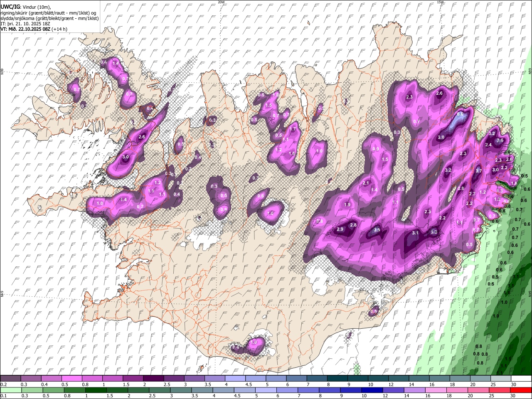Pick upper legend swatch between 12 and 14
The width and height of the screenshot is (532, 399).
[x=398, y=378]
